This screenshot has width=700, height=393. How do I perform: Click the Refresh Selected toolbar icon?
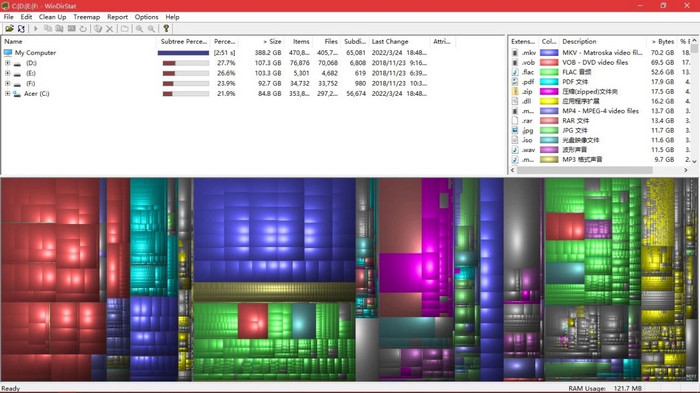(83, 29)
